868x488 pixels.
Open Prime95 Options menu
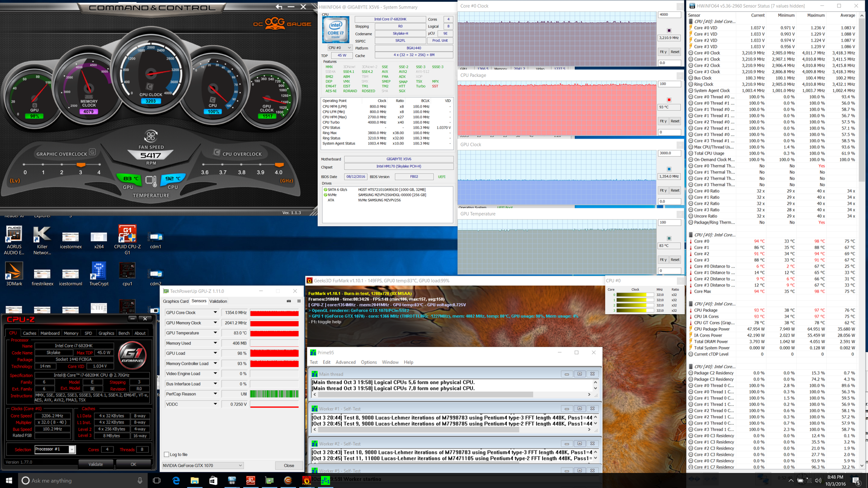368,362
